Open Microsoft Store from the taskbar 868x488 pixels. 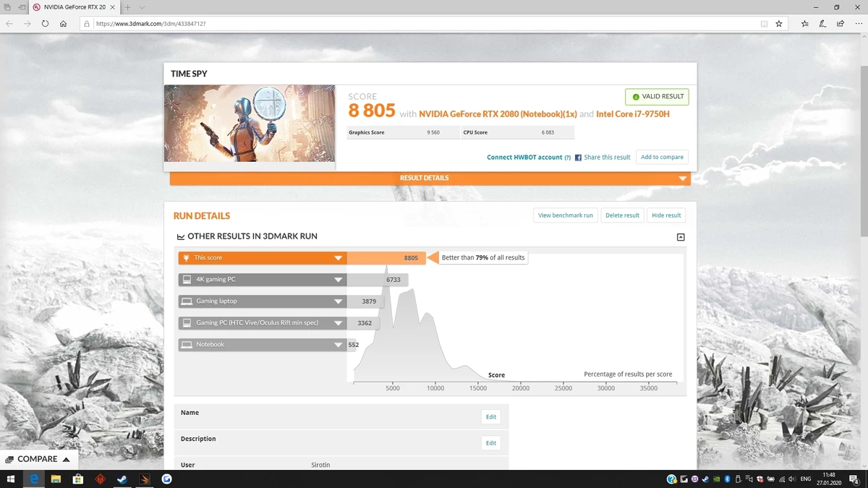(78, 479)
